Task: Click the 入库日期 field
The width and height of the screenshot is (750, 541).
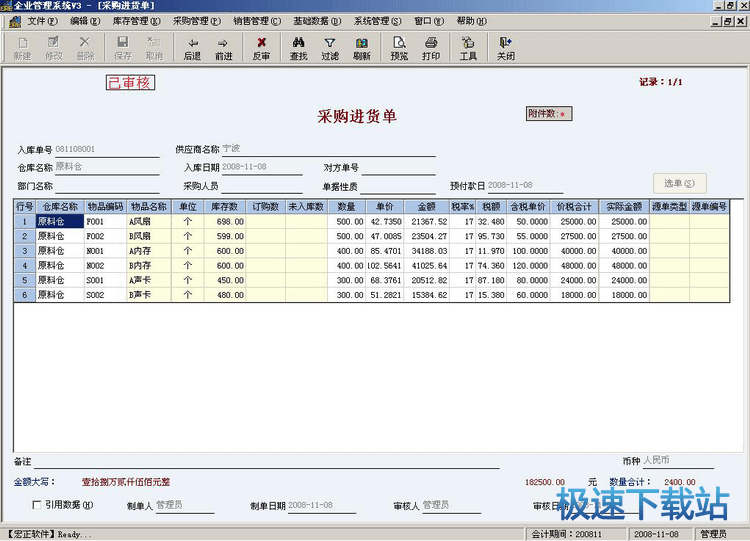Action: point(262,167)
